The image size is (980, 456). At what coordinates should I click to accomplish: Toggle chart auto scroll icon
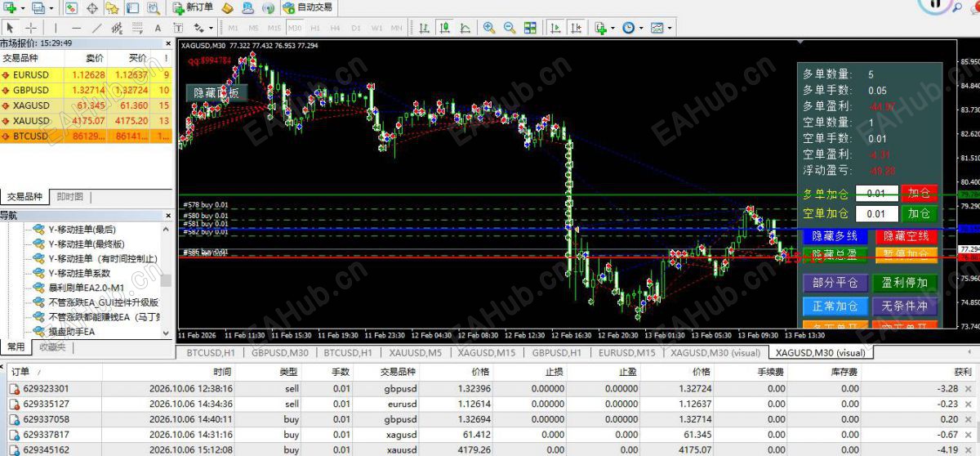pos(556,28)
